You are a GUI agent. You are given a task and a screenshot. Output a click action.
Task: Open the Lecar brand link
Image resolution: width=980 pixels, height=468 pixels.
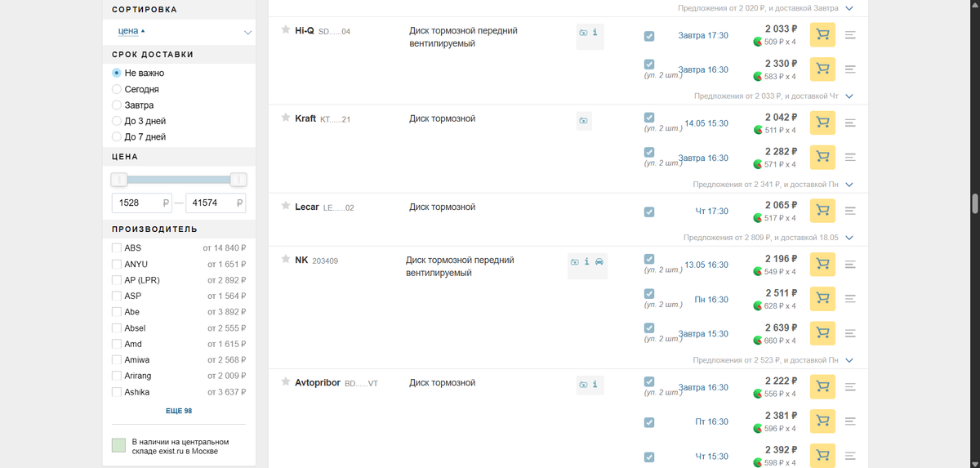[307, 207]
